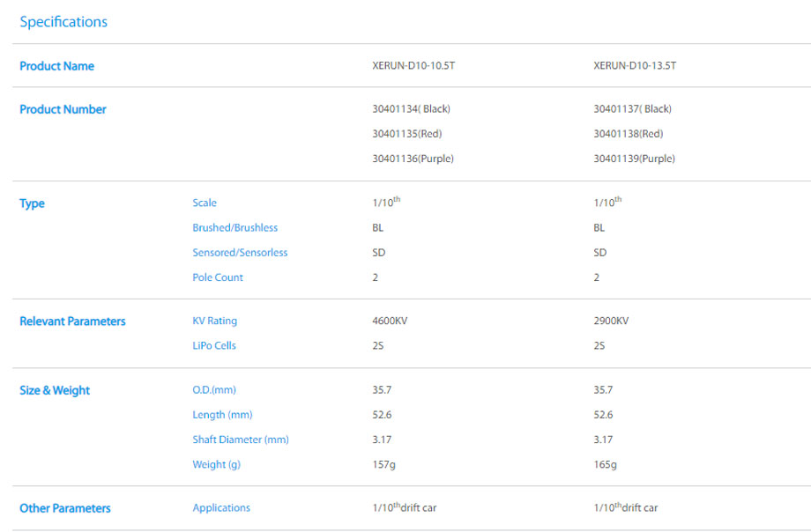This screenshot has width=811, height=532.
Task: Click the 4600KV rating value
Action: pos(390,321)
